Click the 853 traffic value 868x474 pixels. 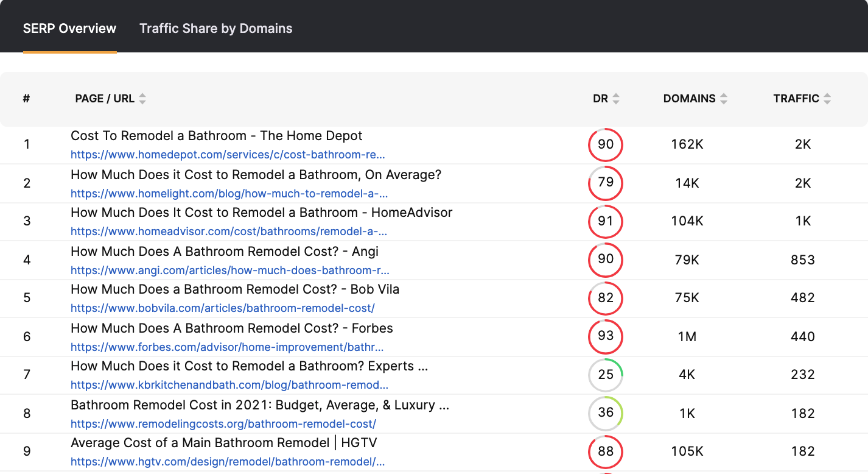pyautogui.click(x=803, y=260)
